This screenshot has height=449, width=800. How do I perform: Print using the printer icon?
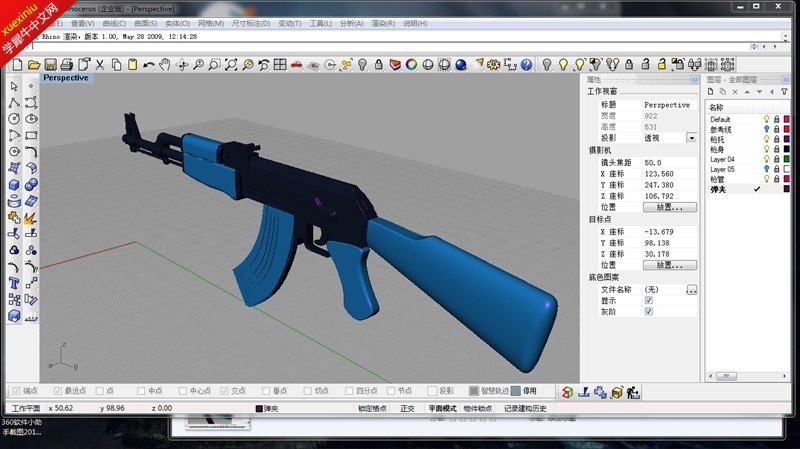pos(67,65)
